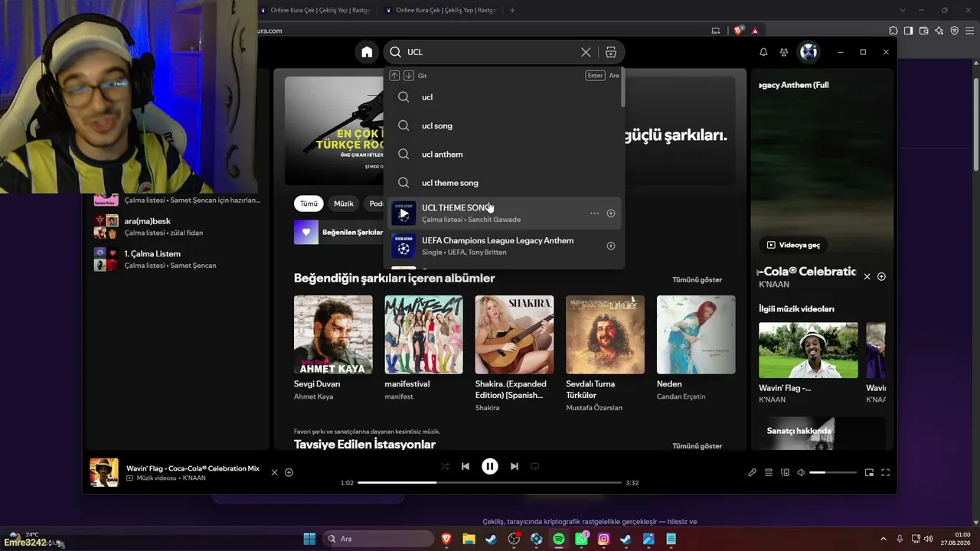This screenshot has height=551, width=980.
Task: Open the Shakira Expanded Edition album cover
Action: 514,334
